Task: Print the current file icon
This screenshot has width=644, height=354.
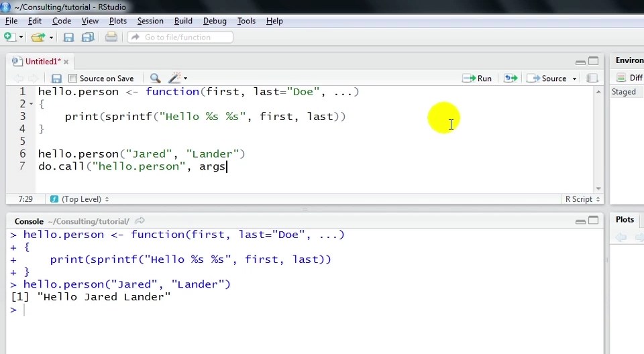Action: [x=111, y=38]
